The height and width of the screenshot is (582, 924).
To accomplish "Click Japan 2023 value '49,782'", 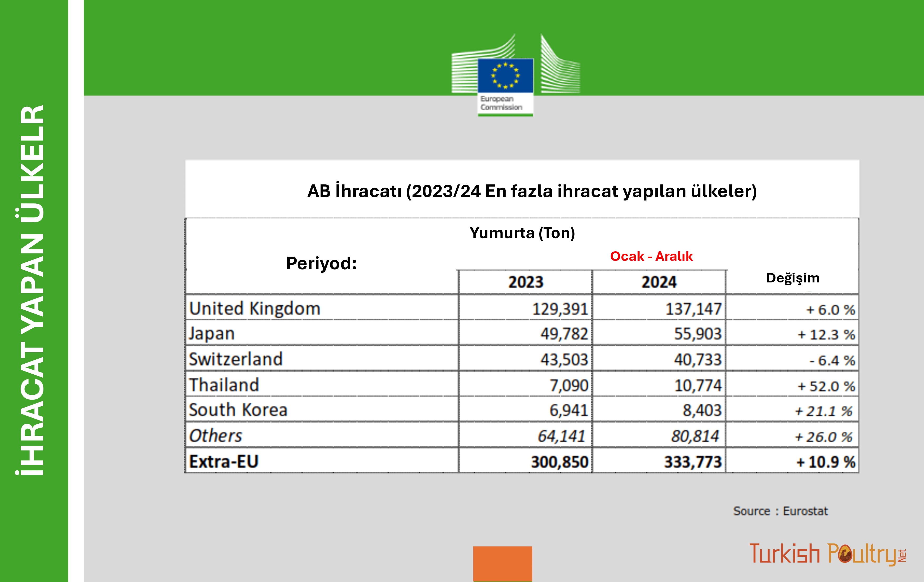I will click(564, 334).
